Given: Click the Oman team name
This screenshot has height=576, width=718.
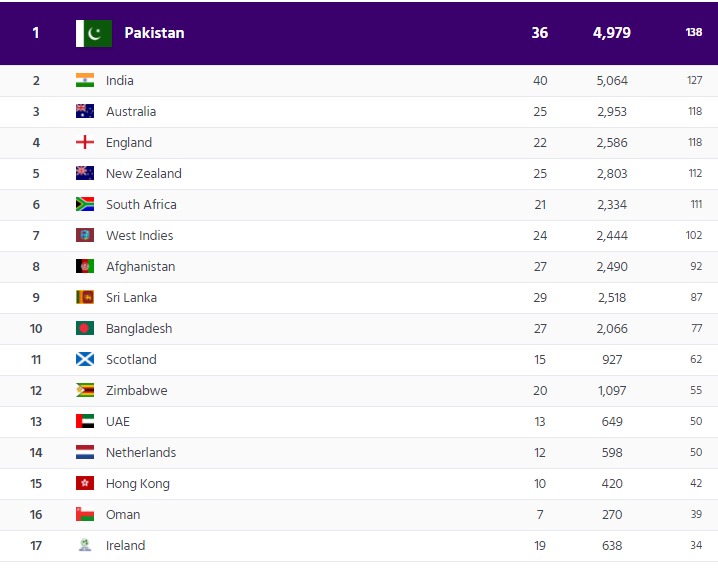Looking at the screenshot, I should [123, 515].
